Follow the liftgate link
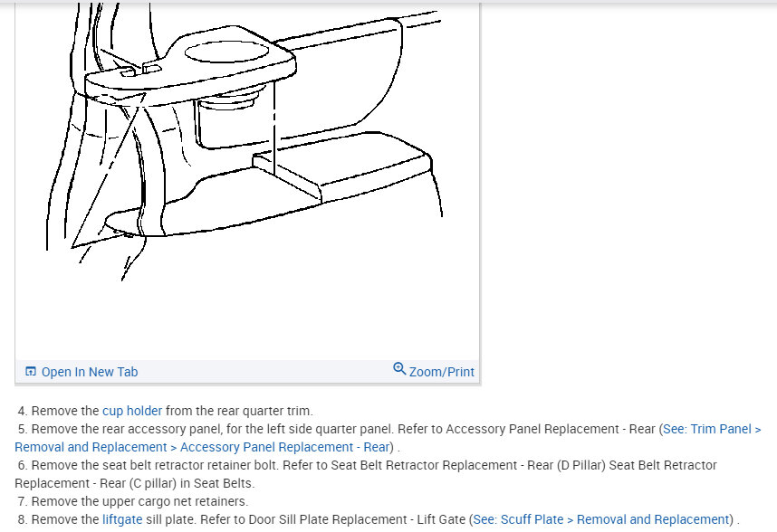 [122, 519]
